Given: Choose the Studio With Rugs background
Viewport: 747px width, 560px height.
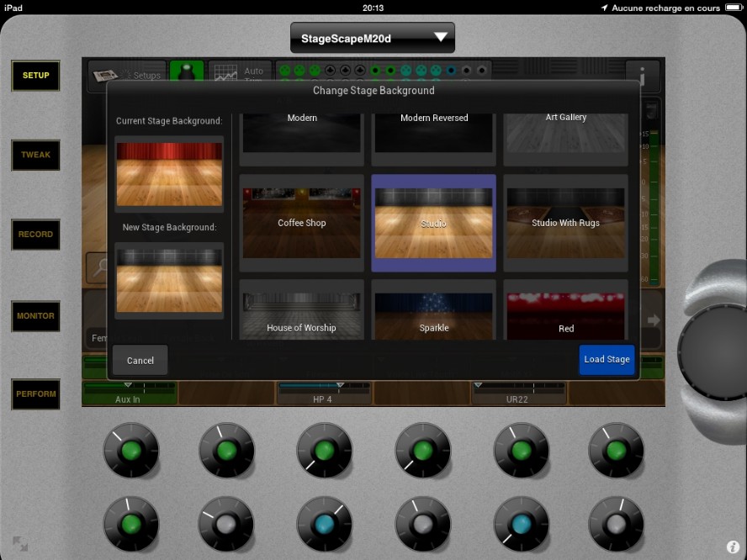Looking at the screenshot, I should [x=565, y=223].
